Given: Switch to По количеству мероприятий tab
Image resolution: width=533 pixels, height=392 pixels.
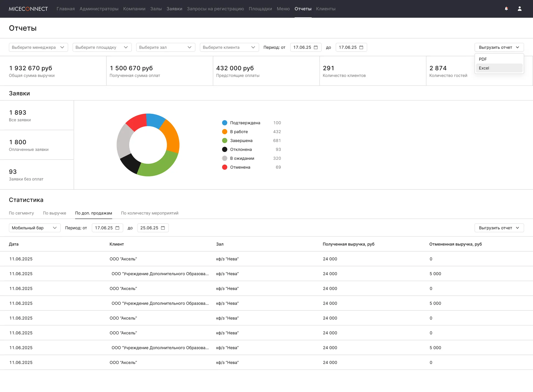Looking at the screenshot, I should [150, 213].
